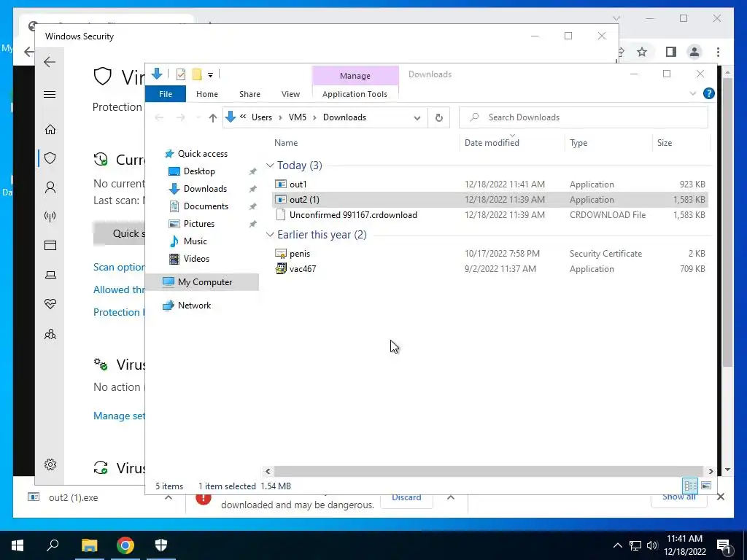Open Chrome profile avatar icon

tap(694, 52)
